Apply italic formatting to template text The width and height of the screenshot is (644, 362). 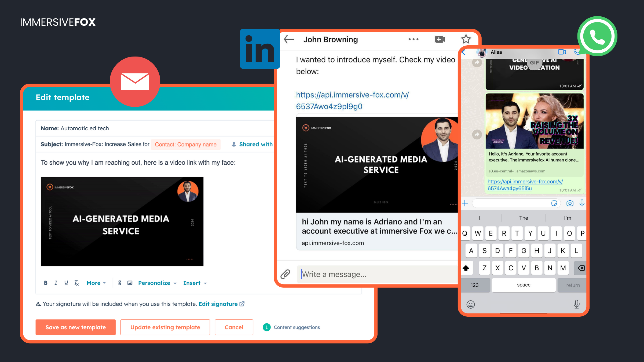tap(56, 283)
